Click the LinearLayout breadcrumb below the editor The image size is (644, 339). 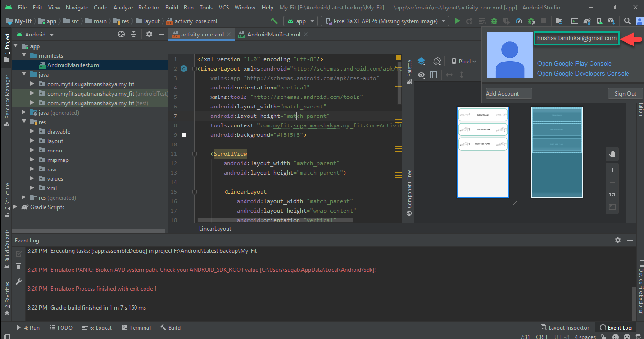tap(215, 228)
